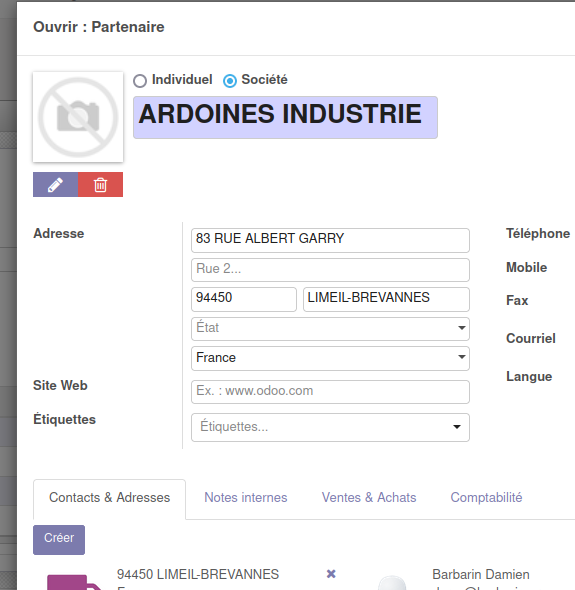This screenshot has height=590, width=575.
Task: Click the red trash delete image icon
Action: tap(100, 185)
